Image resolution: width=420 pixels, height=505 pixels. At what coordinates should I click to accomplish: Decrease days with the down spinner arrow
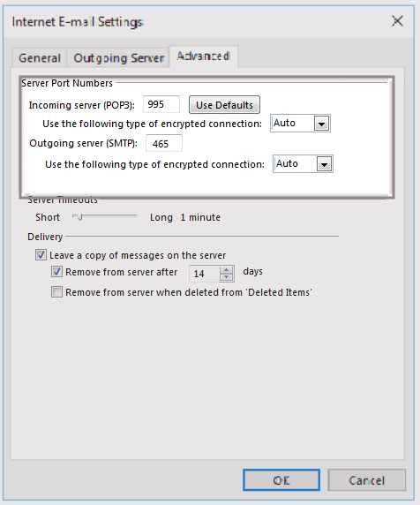click(227, 277)
